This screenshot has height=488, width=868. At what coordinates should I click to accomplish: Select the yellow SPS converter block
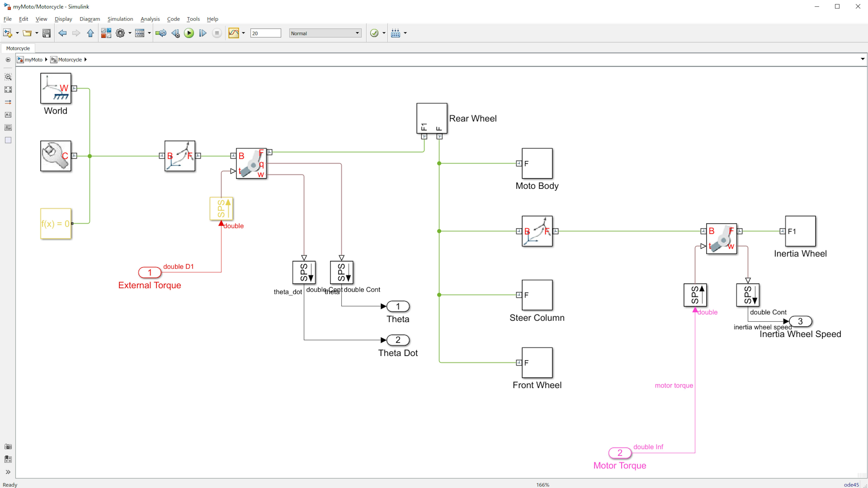point(221,209)
